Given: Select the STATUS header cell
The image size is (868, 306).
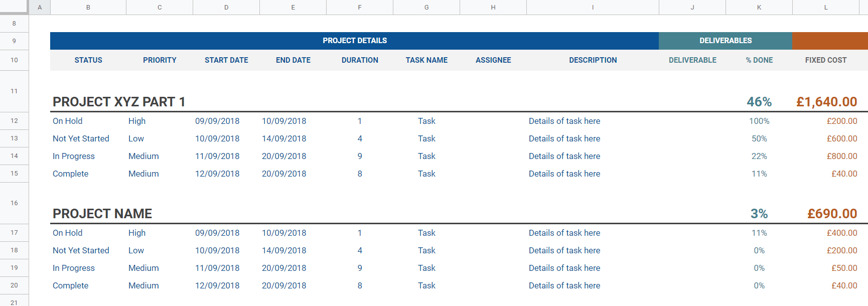Looking at the screenshot, I should pos(88,60).
